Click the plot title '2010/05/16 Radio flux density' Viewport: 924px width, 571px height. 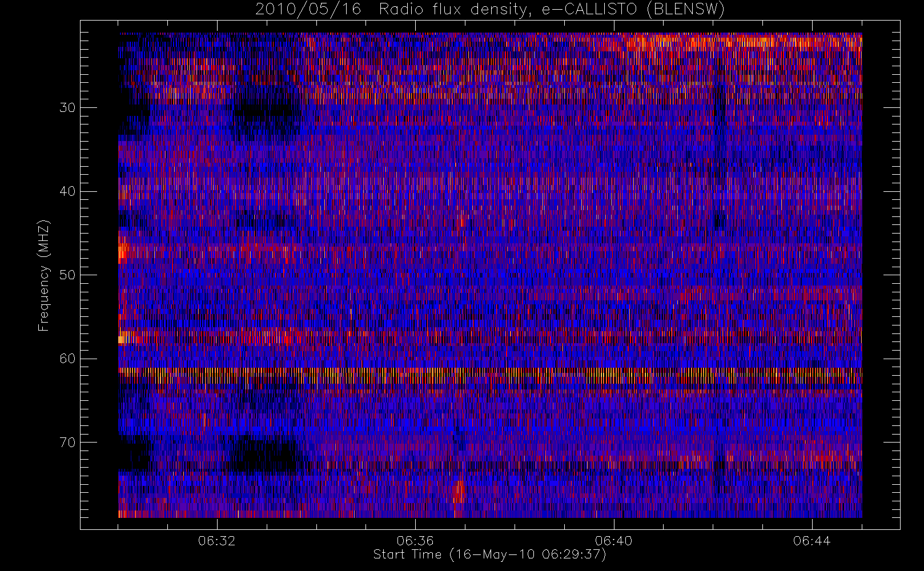[490, 10]
